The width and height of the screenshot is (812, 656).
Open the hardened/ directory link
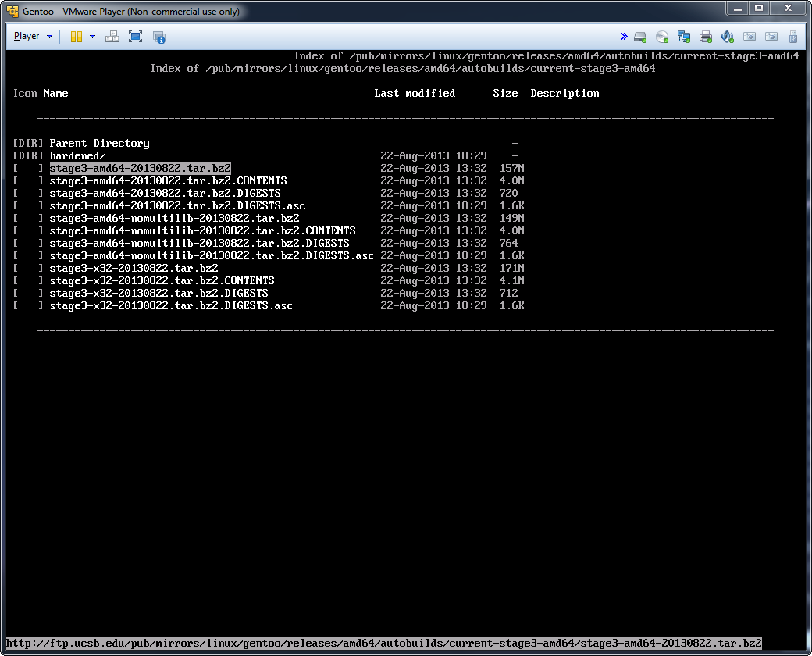(77, 156)
